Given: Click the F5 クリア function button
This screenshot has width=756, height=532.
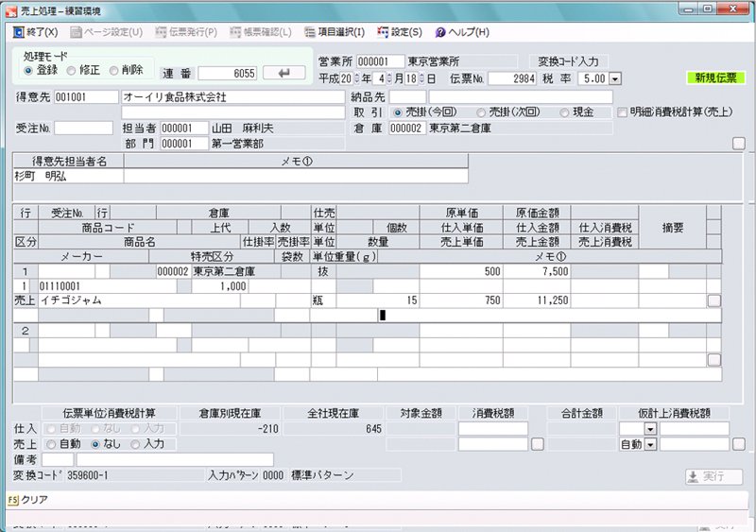Looking at the screenshot, I should click(x=28, y=500).
